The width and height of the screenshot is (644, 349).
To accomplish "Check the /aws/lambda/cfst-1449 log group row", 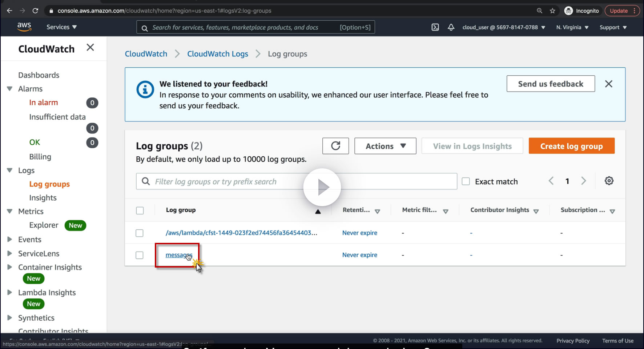I will click(140, 233).
